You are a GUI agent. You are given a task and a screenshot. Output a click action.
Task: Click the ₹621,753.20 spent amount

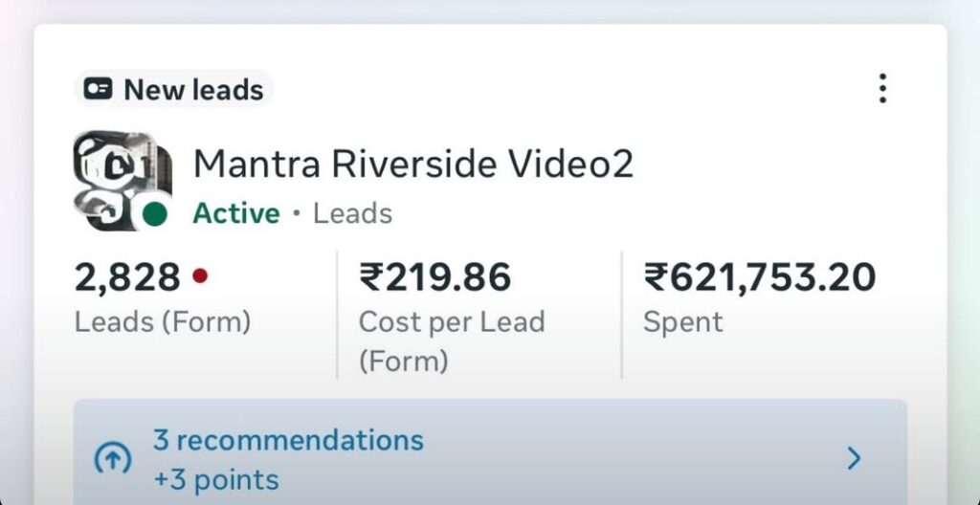(759, 277)
